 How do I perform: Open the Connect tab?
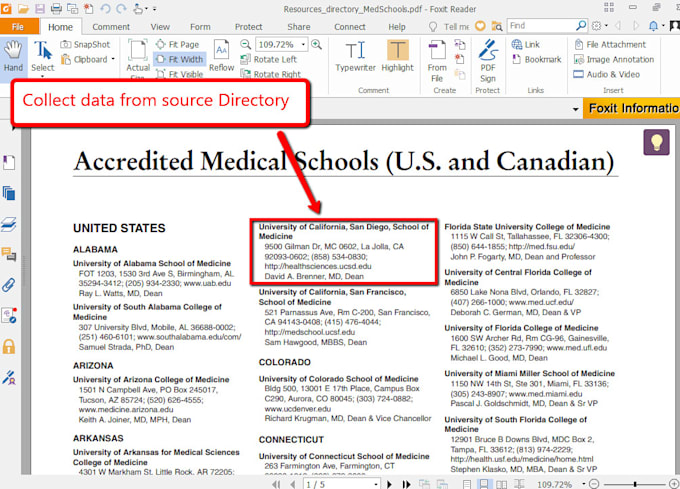pos(350,27)
